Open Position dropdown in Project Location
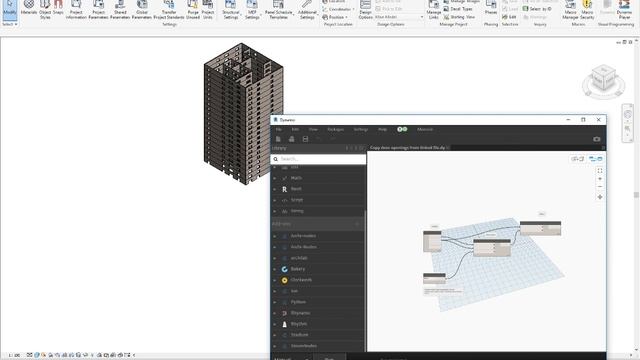The image size is (640, 360). pyautogui.click(x=335, y=17)
